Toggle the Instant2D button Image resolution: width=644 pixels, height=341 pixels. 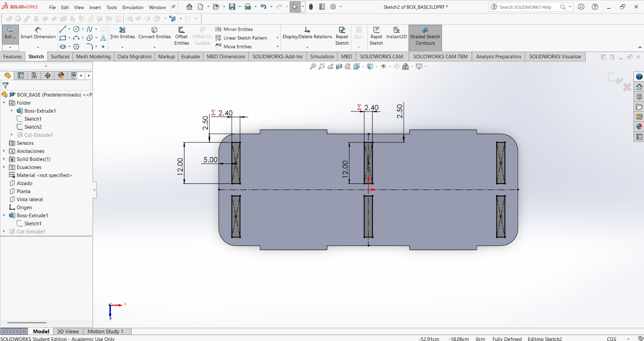pyautogui.click(x=396, y=33)
